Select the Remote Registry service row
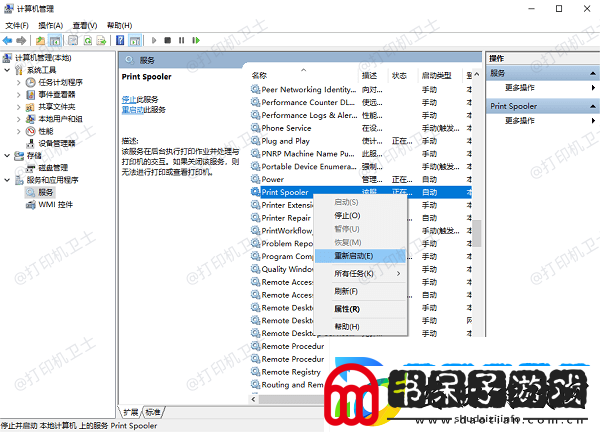This screenshot has width=600, height=432. [x=287, y=372]
